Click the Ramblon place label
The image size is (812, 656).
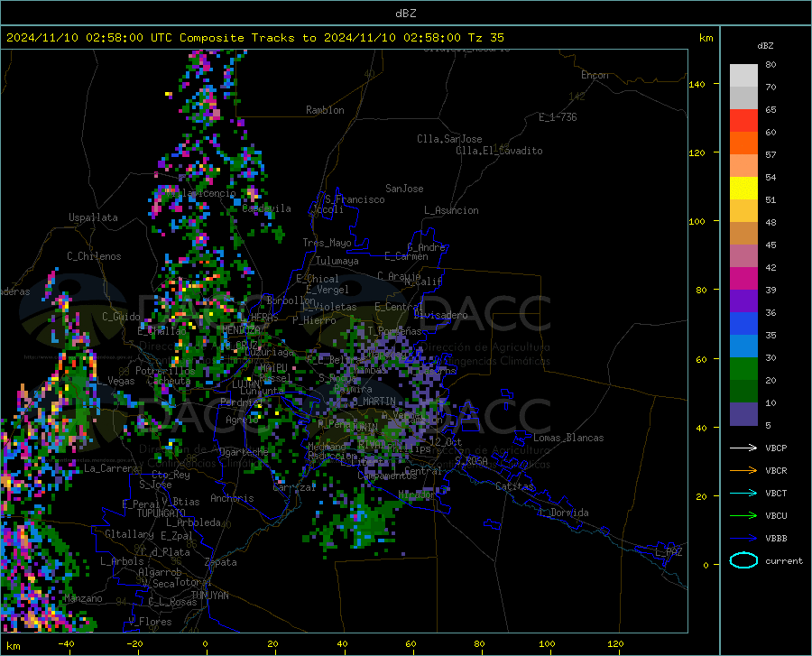[325, 110]
